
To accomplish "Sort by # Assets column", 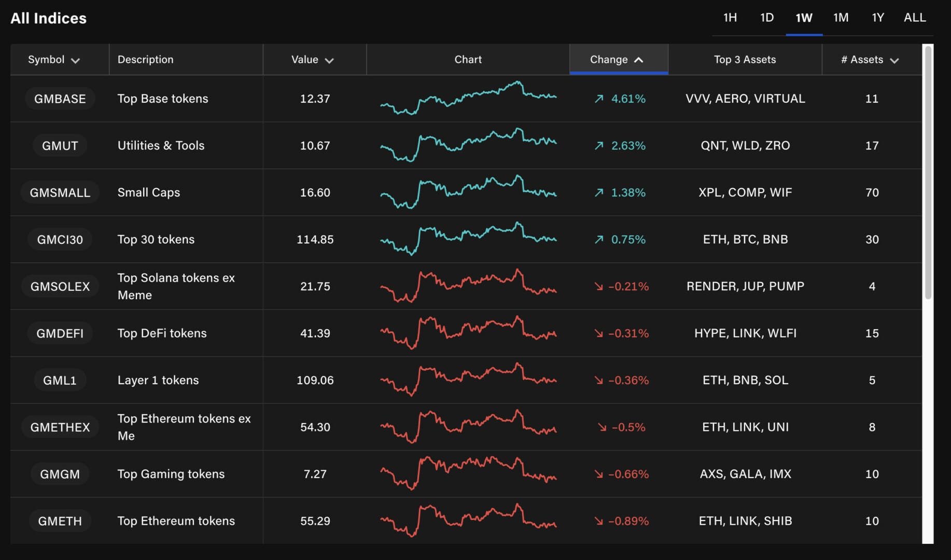I will click(870, 60).
